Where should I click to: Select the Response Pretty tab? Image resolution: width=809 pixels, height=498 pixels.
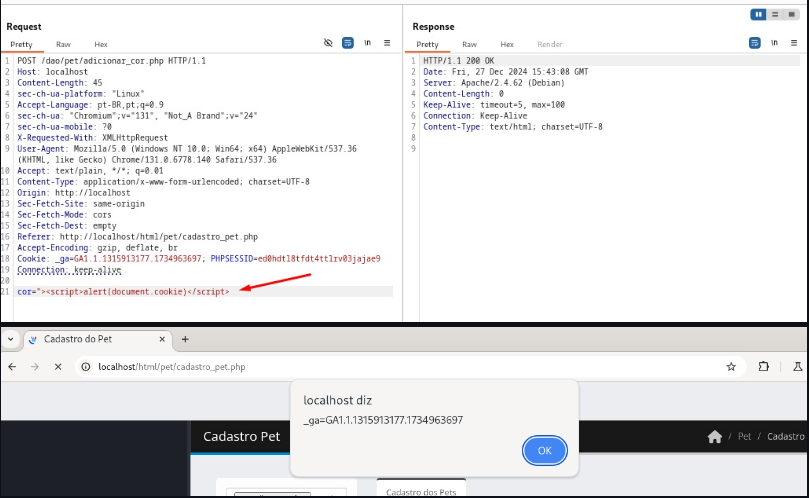click(x=427, y=44)
